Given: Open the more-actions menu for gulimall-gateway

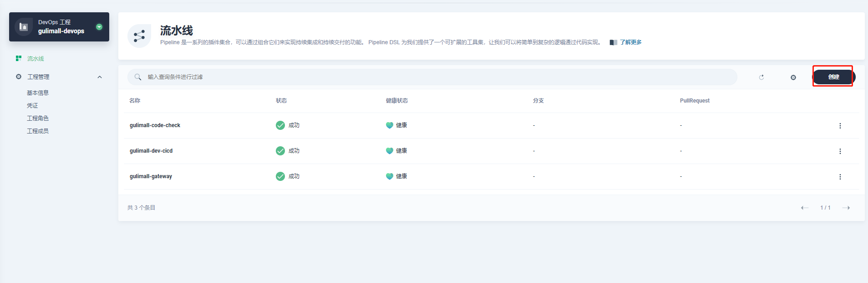Looking at the screenshot, I should pos(840,177).
